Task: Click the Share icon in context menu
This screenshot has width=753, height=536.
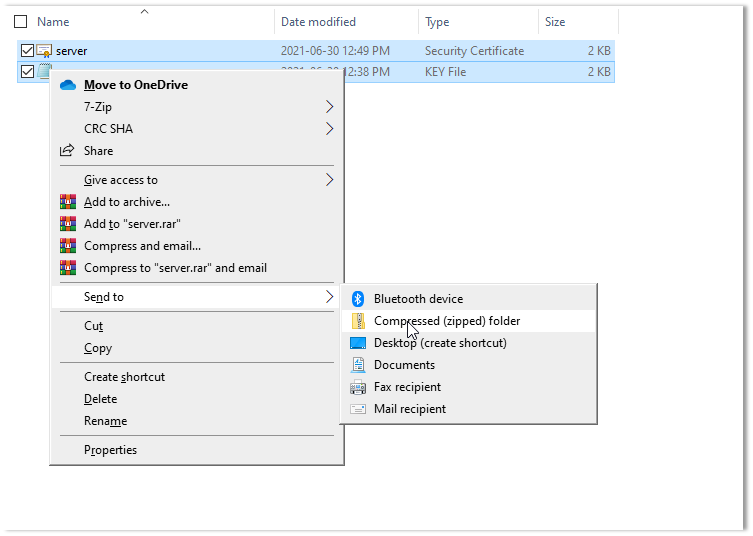Action: (68, 151)
